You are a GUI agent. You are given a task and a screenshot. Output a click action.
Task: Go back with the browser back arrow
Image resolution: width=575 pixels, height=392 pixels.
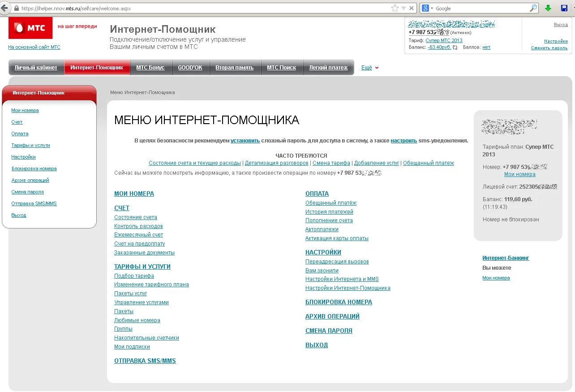(5, 8)
